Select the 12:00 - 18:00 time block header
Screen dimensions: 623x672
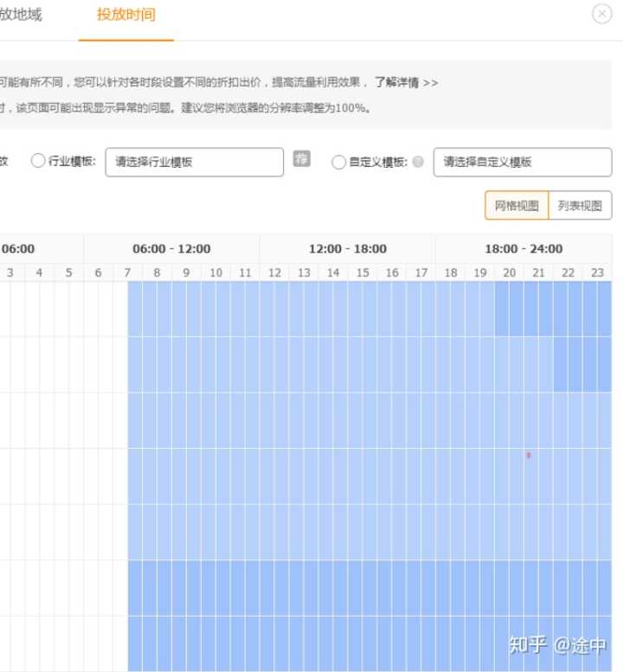click(x=348, y=249)
